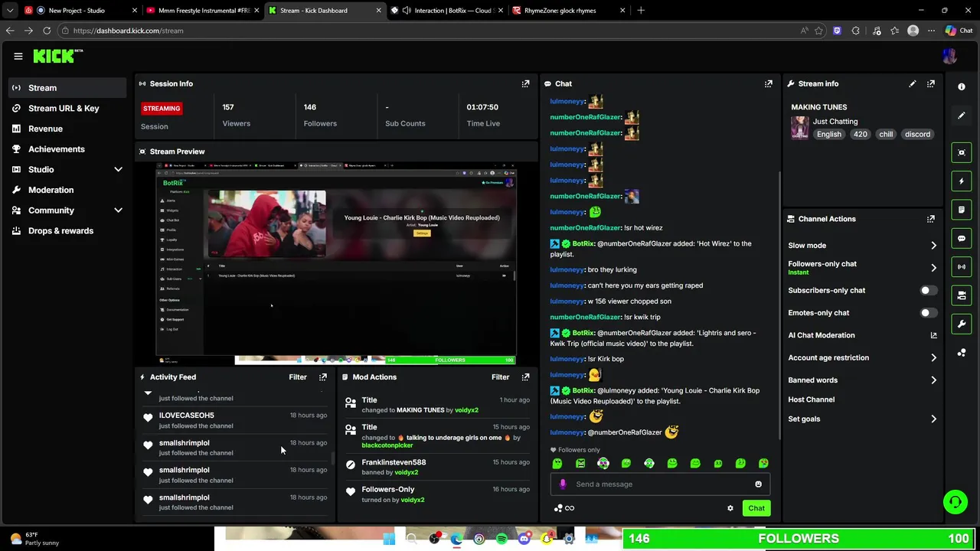Screen dimensions: 980x551
Task: Open AI Chat Moderation external link
Action: click(x=933, y=335)
